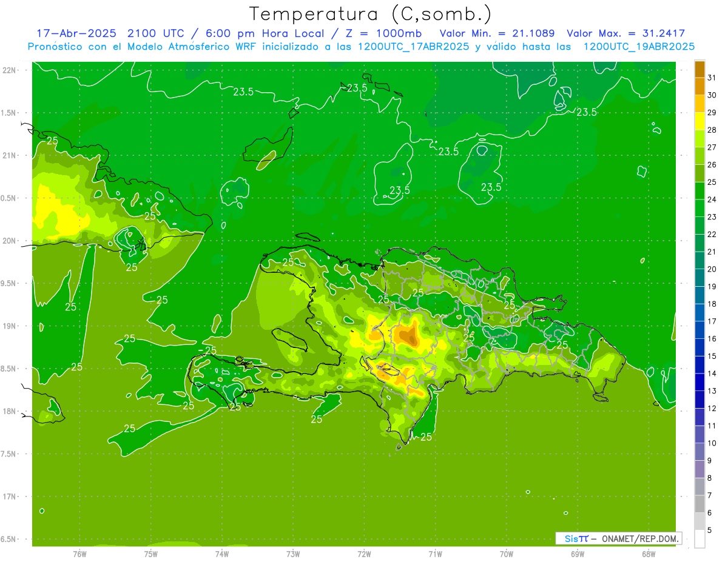Click the '28' label on the color scale
Viewport: 728px width, 562px height.
pos(712,130)
